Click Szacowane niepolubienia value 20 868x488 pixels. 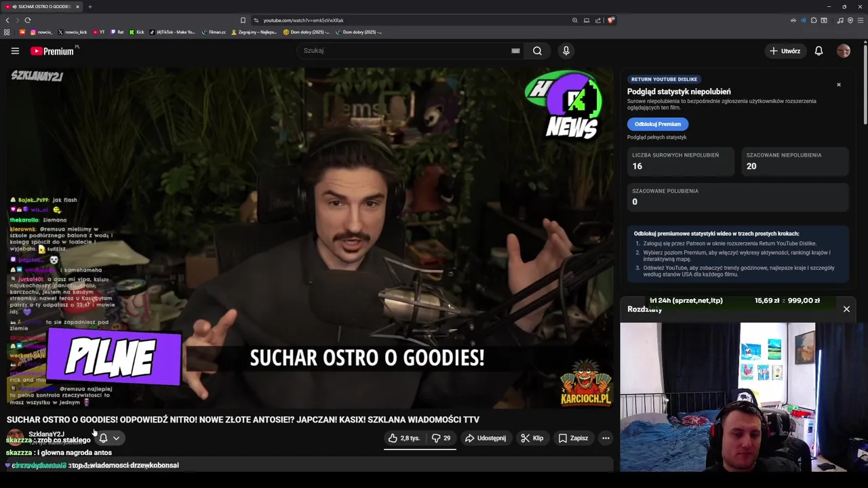click(751, 166)
